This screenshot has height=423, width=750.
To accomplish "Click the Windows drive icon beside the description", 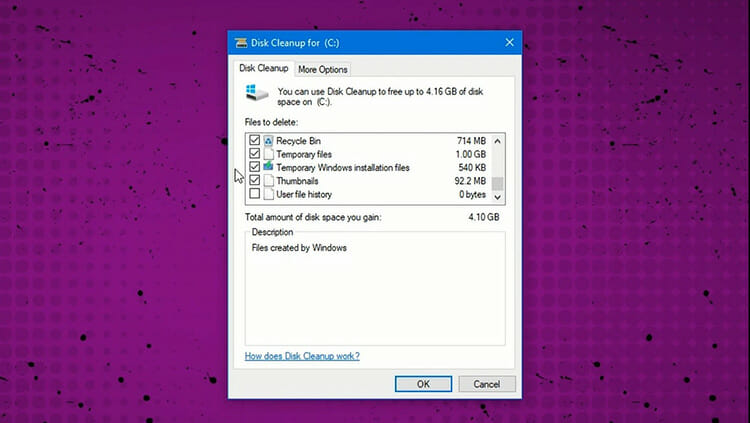I will (257, 93).
